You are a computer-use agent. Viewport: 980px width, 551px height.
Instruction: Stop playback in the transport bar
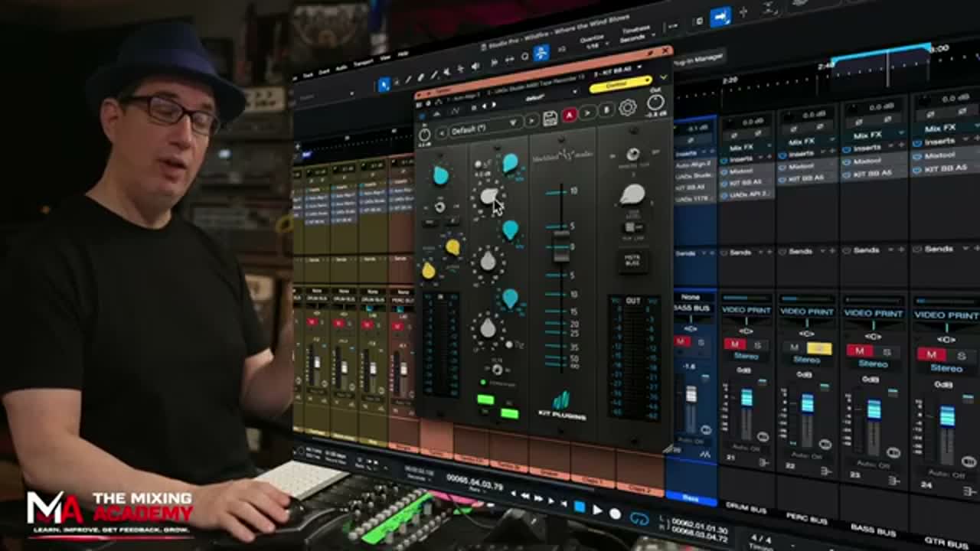click(x=580, y=507)
